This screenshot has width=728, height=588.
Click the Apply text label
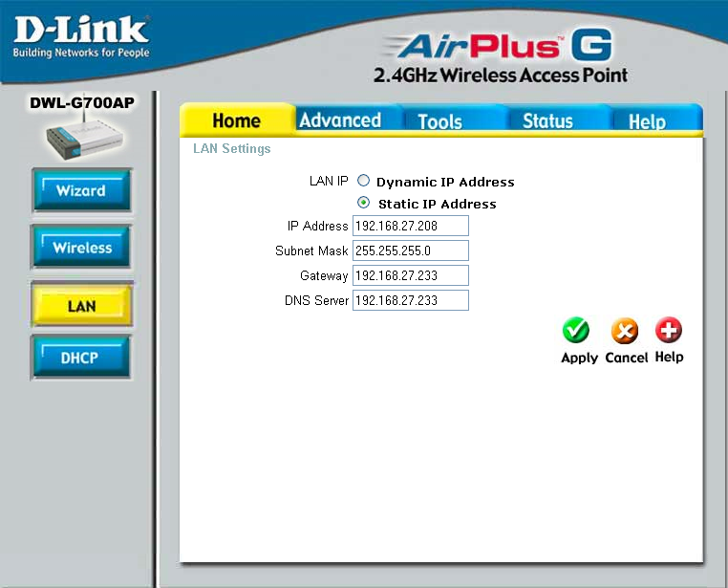pyautogui.click(x=579, y=359)
